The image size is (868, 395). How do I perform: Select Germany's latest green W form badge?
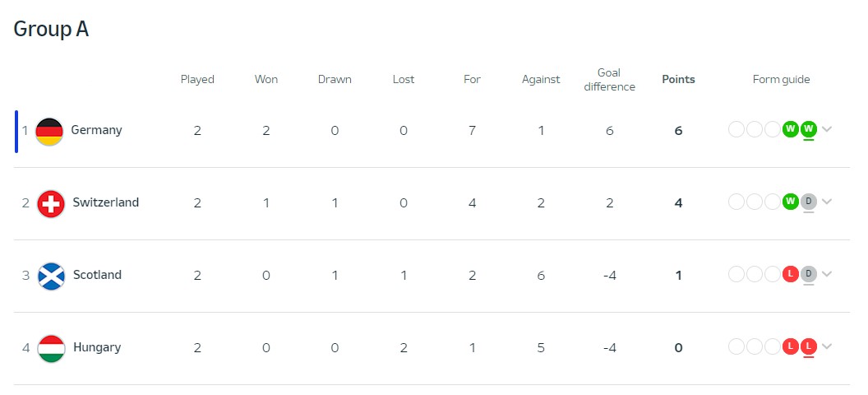pos(809,130)
